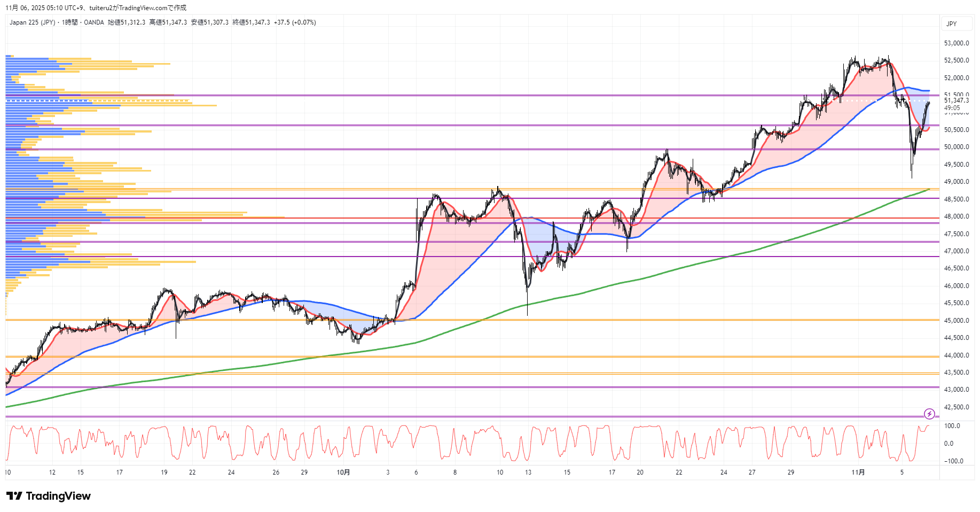Select the 10月 date axis marker
The height and width of the screenshot is (512, 980).
[x=343, y=472]
